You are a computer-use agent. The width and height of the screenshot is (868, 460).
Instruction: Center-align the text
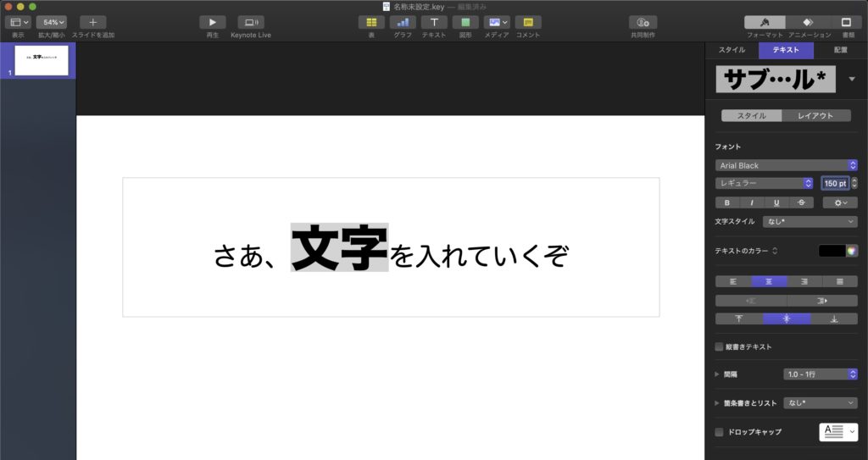click(769, 282)
